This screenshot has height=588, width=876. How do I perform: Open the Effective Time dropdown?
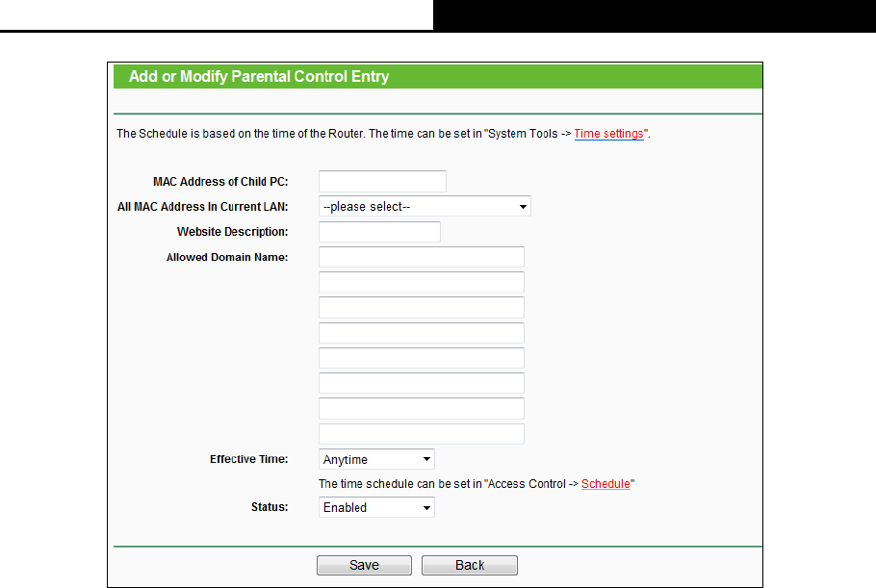376,459
